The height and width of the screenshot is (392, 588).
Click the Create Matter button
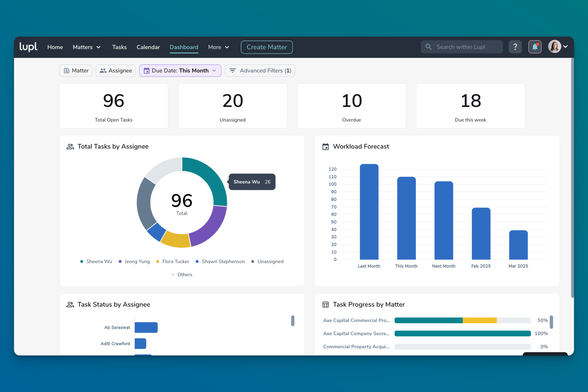(x=266, y=47)
